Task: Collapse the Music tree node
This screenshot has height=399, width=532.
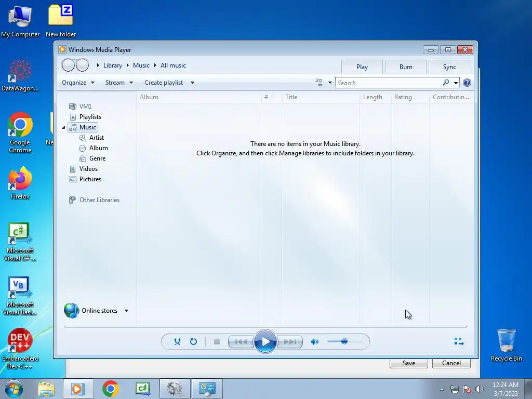Action: click(x=63, y=127)
